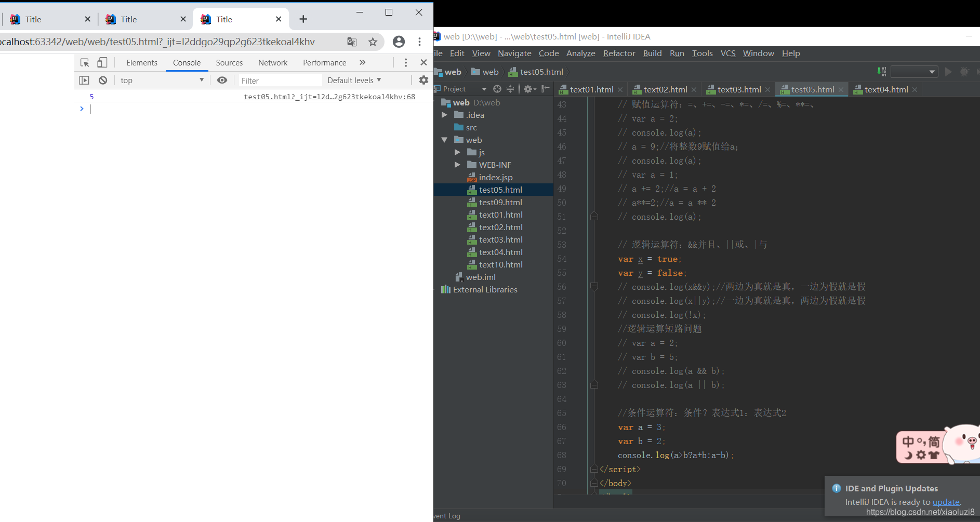Switch to the Network tab
Image resolution: width=980 pixels, height=522 pixels.
tap(273, 62)
